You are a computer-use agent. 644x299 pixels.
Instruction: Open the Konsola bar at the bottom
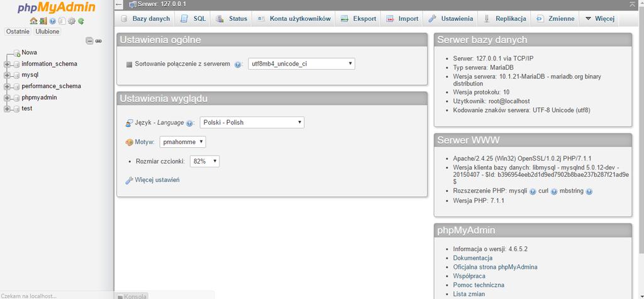132,296
